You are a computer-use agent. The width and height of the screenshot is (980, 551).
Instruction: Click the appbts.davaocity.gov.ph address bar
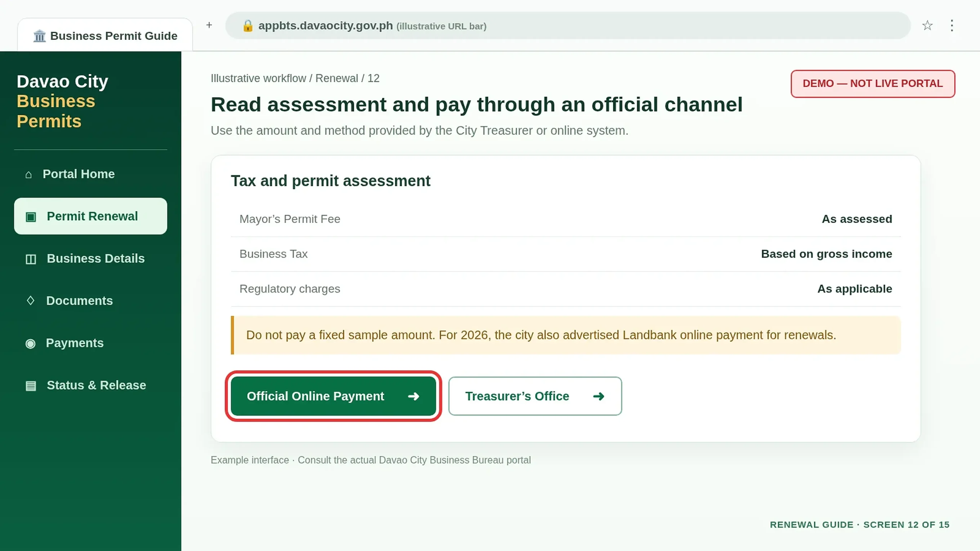(568, 26)
